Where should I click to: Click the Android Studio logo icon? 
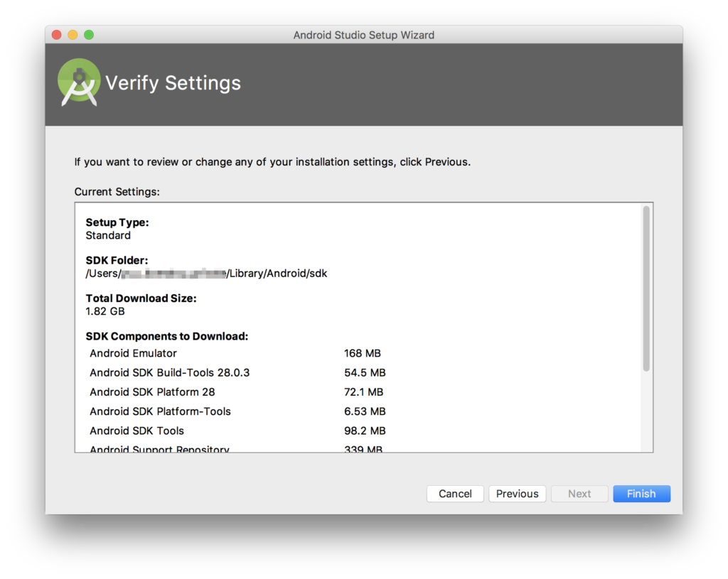coord(79,82)
